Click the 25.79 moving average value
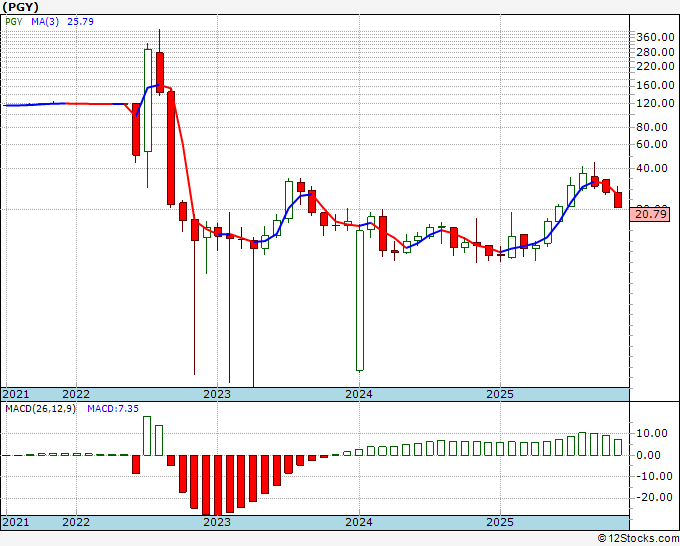The height and width of the screenshot is (546, 680). coord(80,22)
